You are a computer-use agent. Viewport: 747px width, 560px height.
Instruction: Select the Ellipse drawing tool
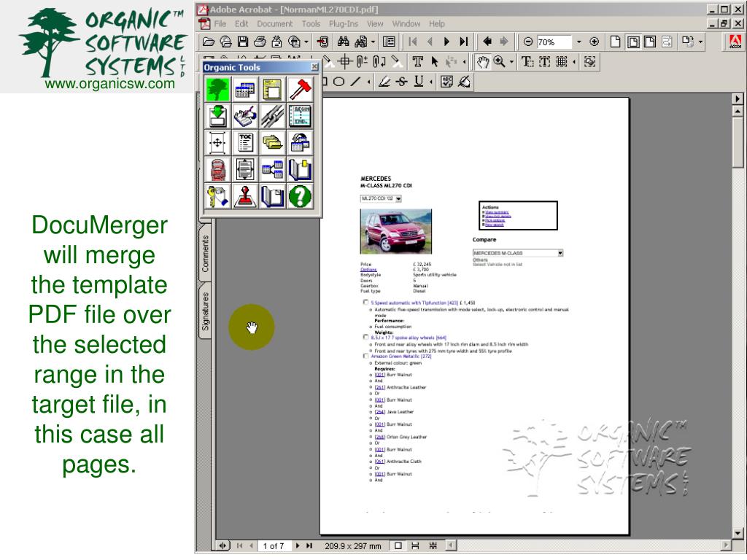(338, 82)
